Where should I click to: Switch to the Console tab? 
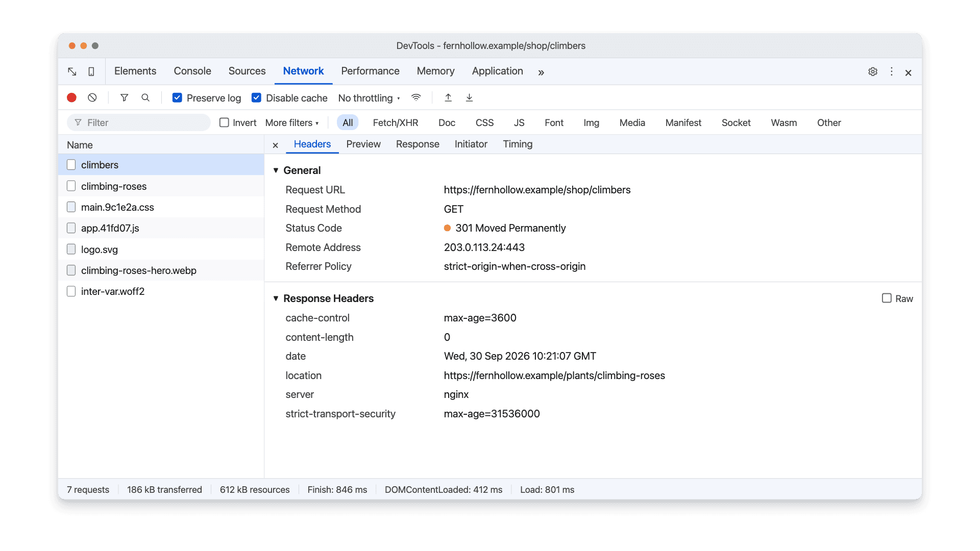pos(192,71)
